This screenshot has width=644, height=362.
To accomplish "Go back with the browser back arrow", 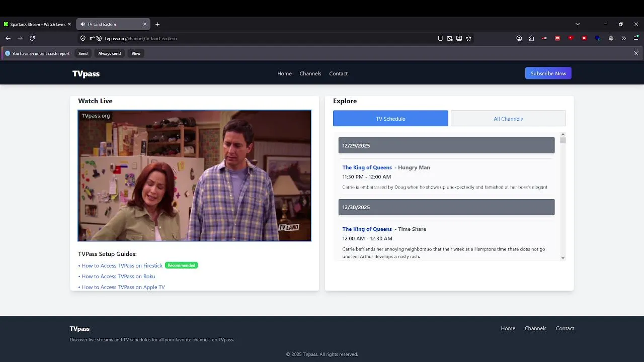I will pyautogui.click(x=8, y=38).
